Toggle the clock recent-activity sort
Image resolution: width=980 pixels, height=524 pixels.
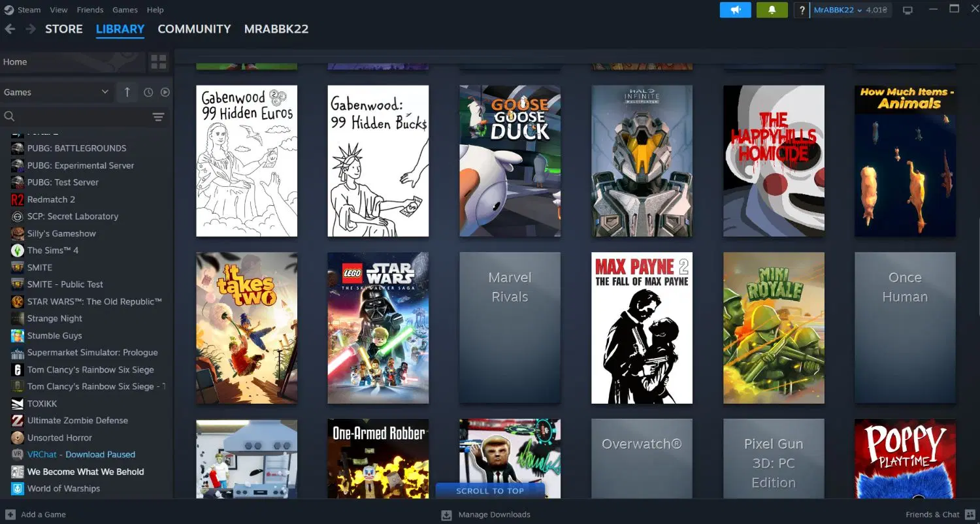click(x=148, y=92)
